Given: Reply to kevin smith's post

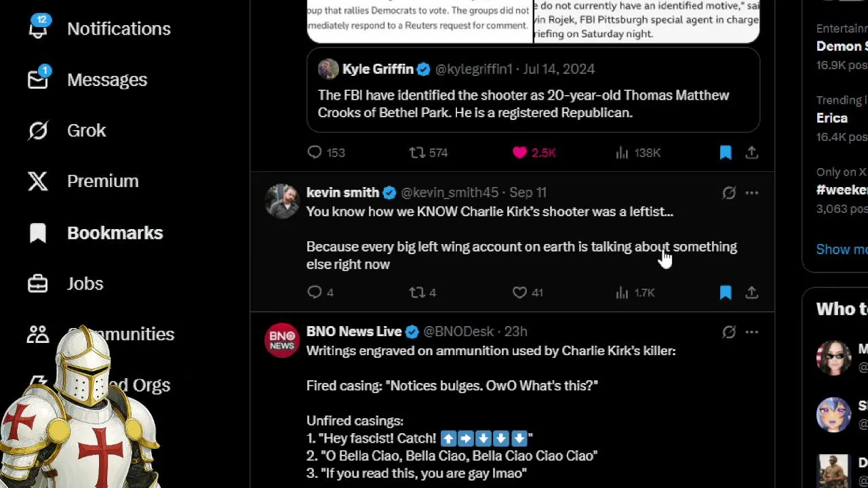Looking at the screenshot, I should pos(315,292).
